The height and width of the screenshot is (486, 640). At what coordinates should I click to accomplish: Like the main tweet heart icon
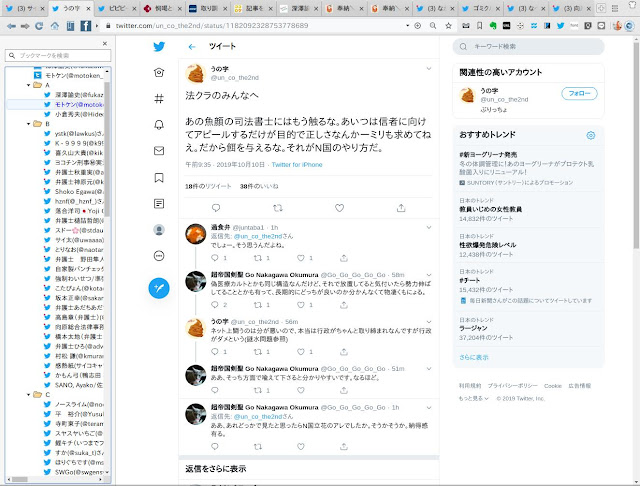coord(339,208)
